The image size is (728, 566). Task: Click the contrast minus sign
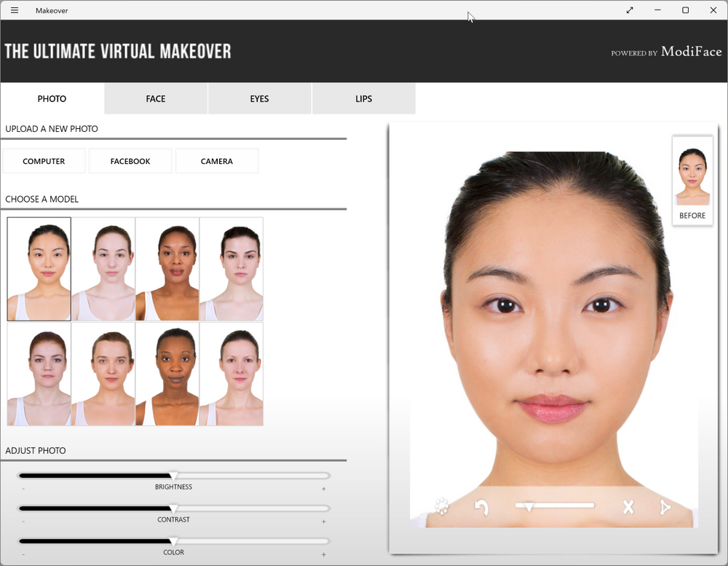[x=23, y=522]
